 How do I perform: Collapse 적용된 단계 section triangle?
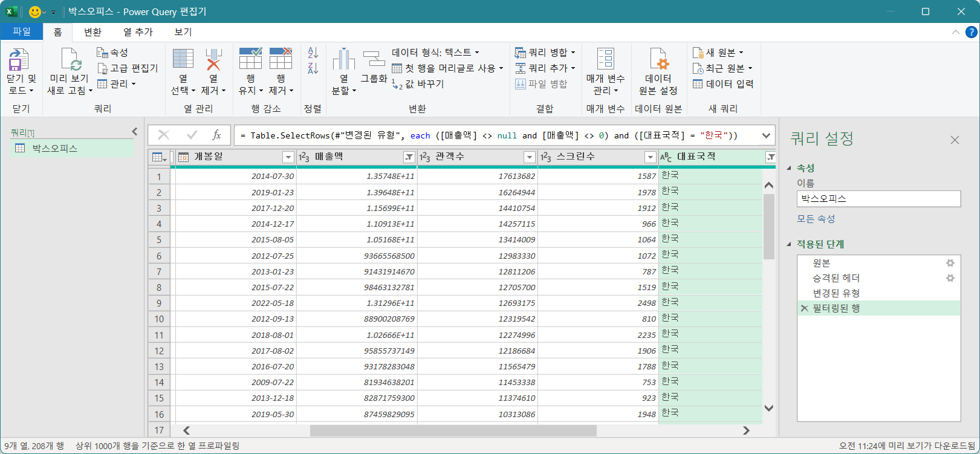tap(789, 244)
